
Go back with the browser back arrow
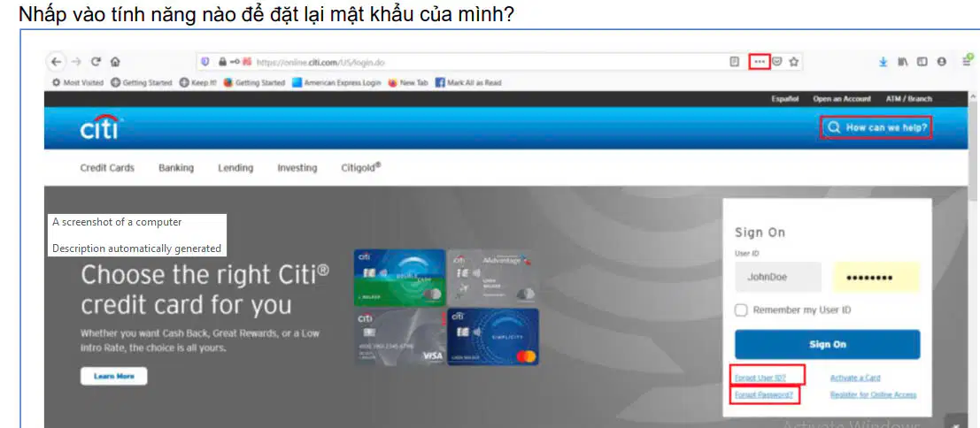57,62
